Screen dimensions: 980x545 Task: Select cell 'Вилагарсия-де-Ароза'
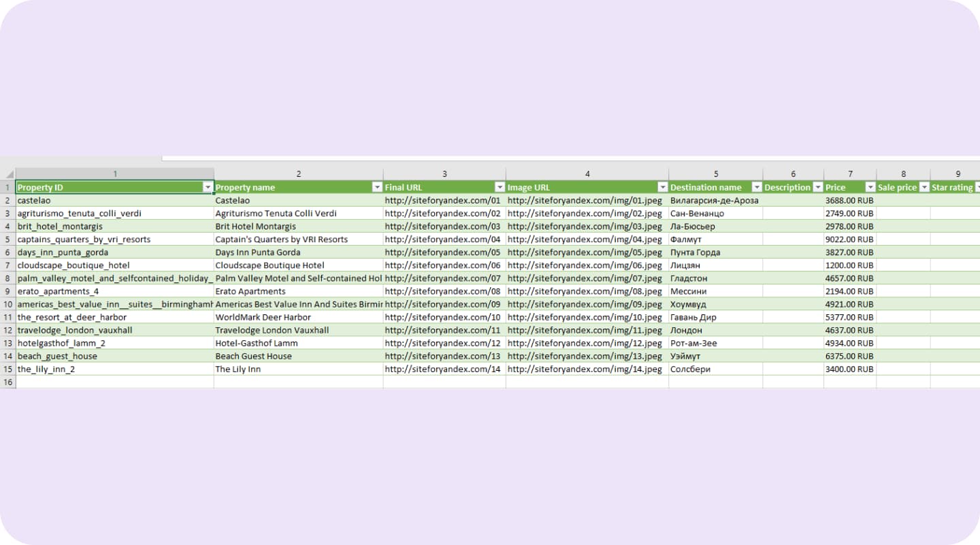(x=716, y=201)
